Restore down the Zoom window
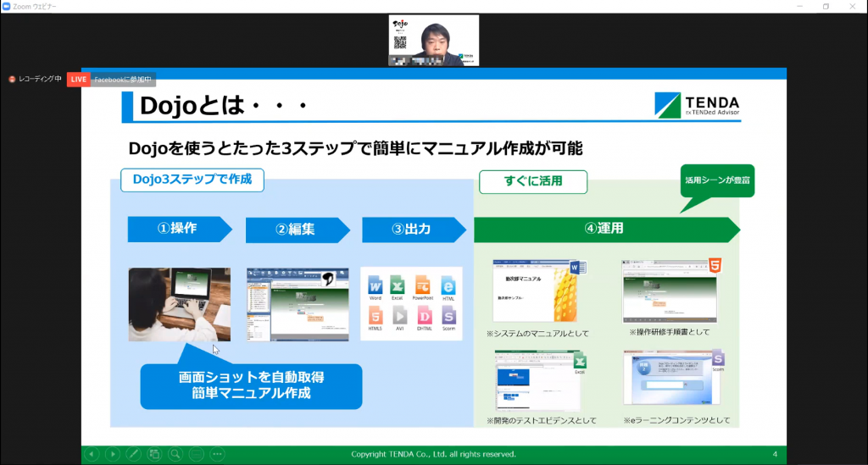 tap(826, 6)
